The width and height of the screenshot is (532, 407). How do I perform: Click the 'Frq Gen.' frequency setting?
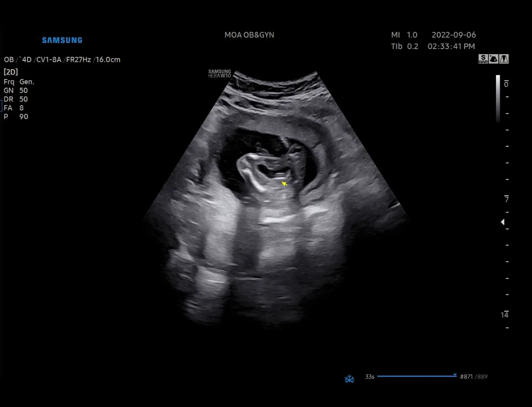[19, 82]
